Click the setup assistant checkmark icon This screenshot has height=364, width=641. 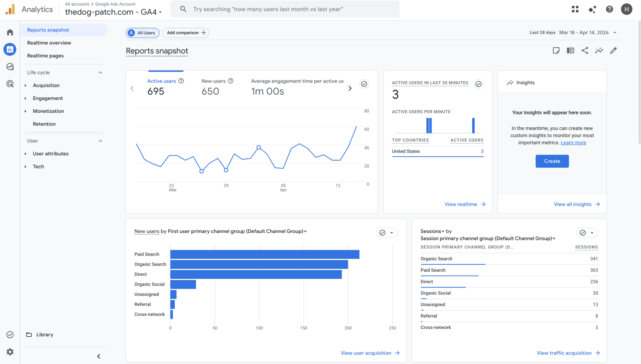coord(10,334)
